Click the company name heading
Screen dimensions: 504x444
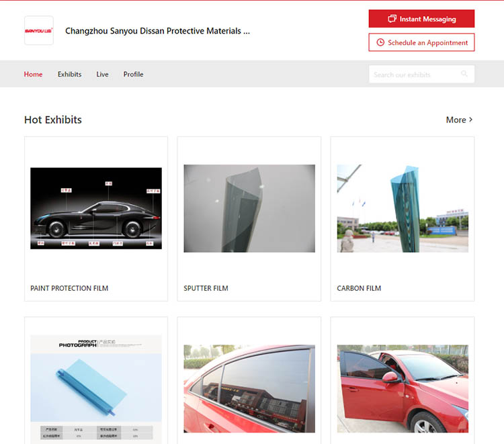157,31
